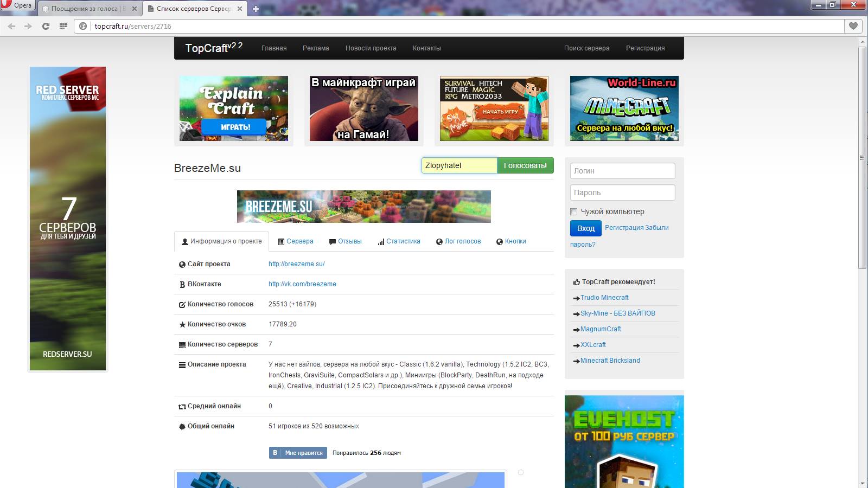Close the 'Поощрения за голоса' tab

(135, 9)
